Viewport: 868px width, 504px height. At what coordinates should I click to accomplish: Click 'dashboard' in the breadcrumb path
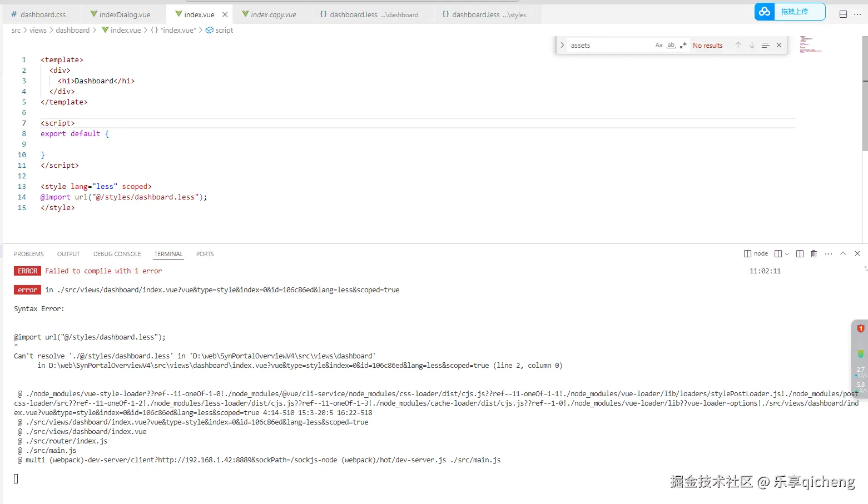pyautogui.click(x=72, y=31)
